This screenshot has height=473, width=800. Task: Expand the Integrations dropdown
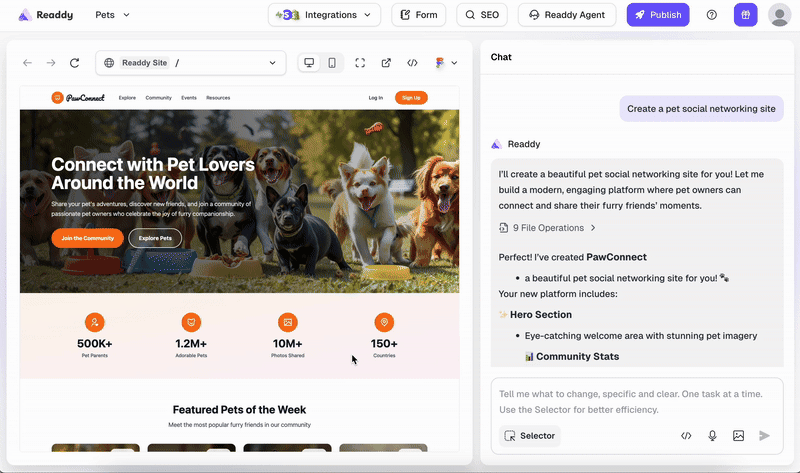click(324, 15)
